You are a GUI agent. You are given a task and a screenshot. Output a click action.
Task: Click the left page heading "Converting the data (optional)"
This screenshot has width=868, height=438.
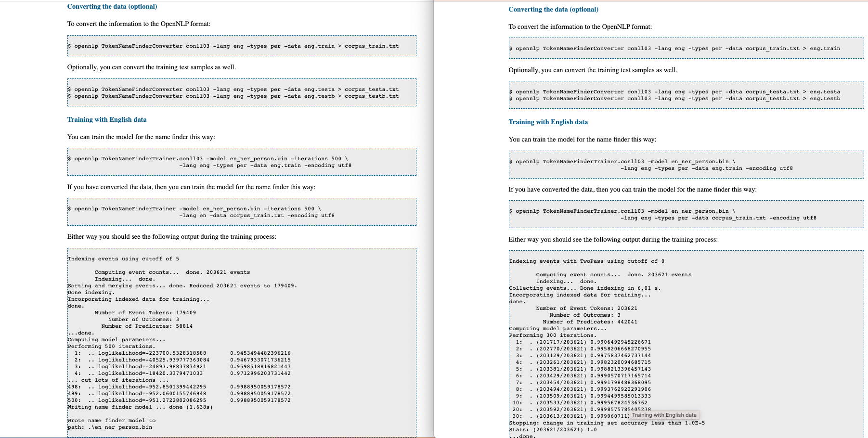112,7
